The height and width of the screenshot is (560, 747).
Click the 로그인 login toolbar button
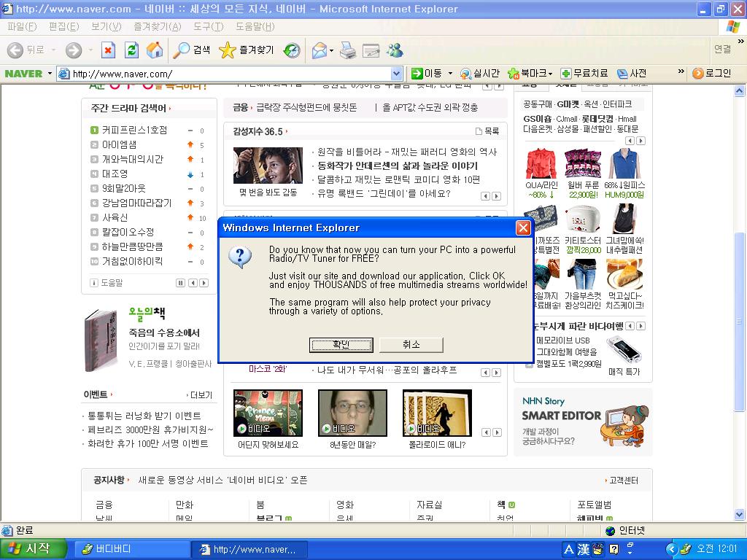coord(712,74)
